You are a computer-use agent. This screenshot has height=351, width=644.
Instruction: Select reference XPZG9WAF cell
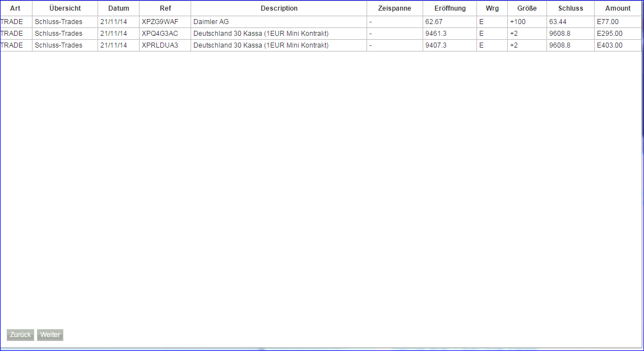pos(165,22)
